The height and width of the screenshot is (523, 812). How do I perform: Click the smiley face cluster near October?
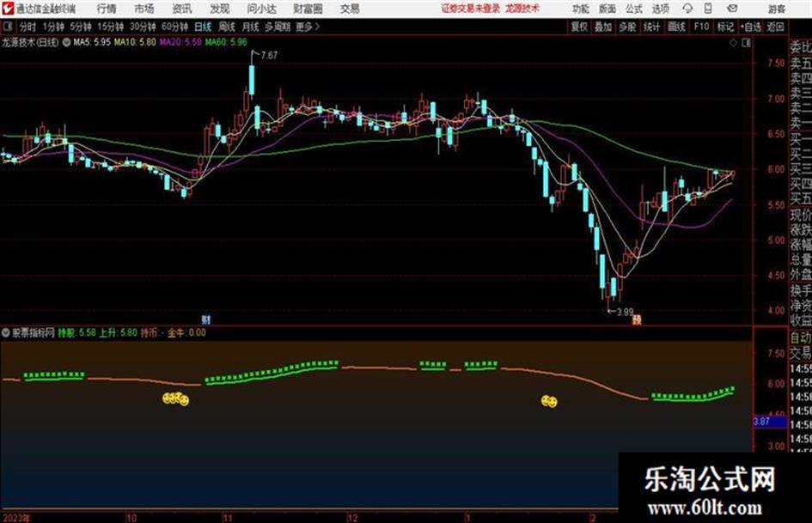pos(176,398)
